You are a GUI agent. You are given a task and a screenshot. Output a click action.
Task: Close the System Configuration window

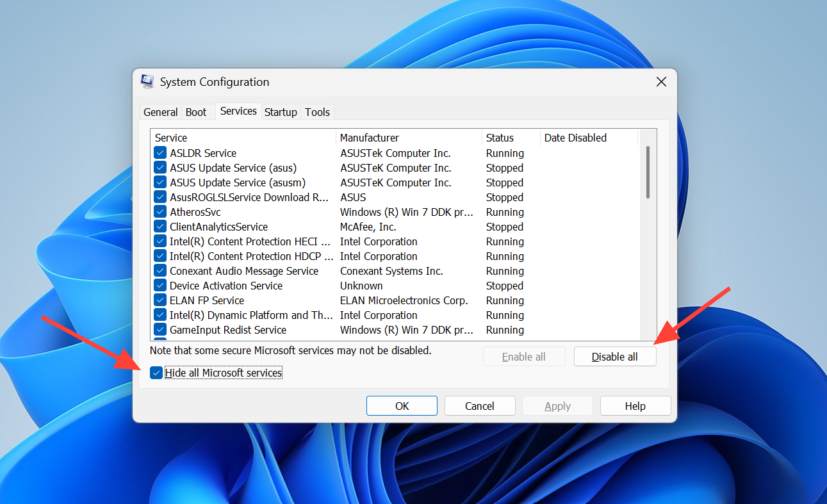(x=661, y=82)
